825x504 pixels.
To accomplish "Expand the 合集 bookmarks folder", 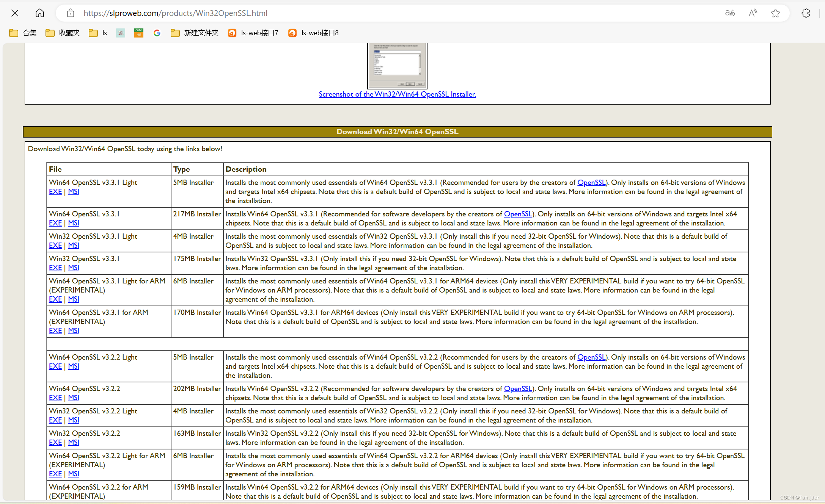I will 23,33.
